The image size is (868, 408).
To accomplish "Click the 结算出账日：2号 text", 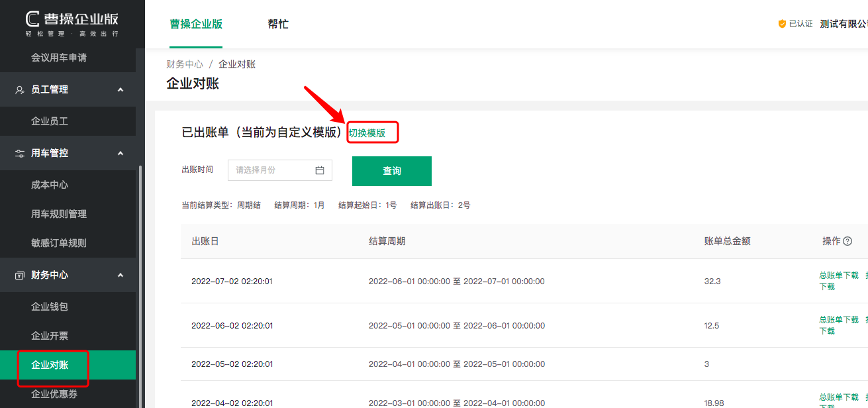I will pos(440,205).
